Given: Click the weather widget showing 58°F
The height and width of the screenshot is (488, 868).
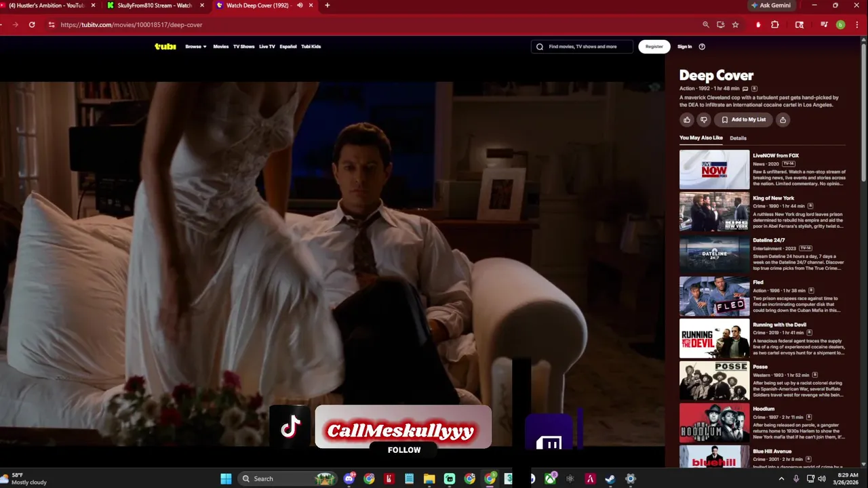Looking at the screenshot, I should (x=24, y=479).
